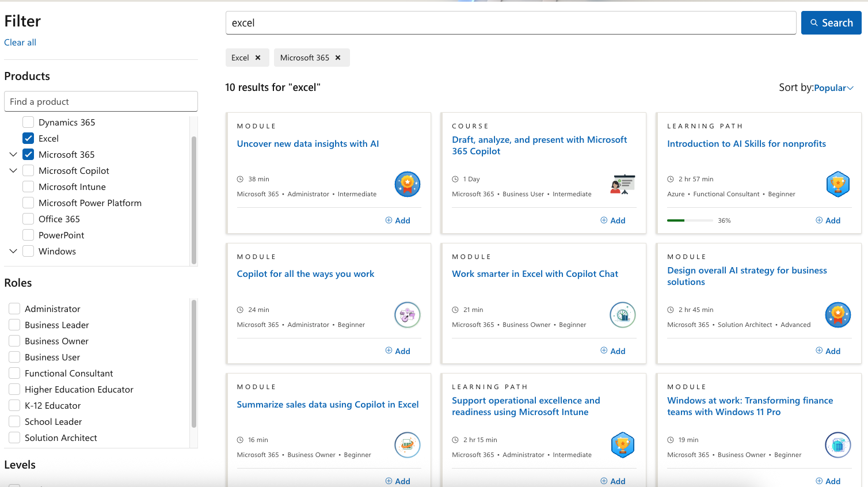Check the Functional Consultant role checkbox

point(14,373)
